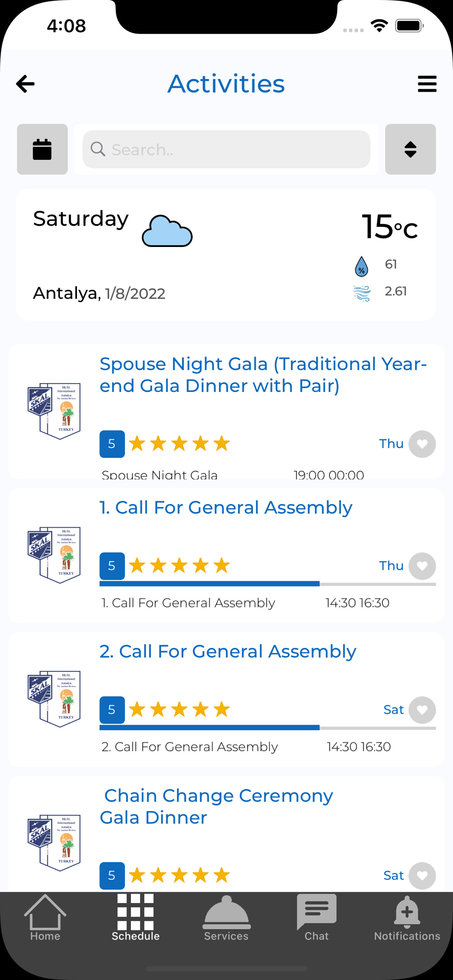Tap the humidity droplet icon
Viewport: 453px width, 980px height.
coord(361,266)
